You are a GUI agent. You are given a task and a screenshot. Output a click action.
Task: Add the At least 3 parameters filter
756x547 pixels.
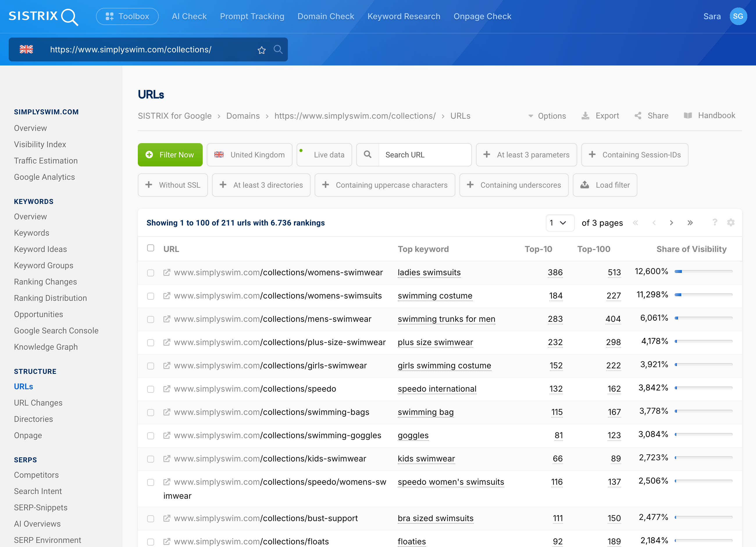click(x=526, y=155)
